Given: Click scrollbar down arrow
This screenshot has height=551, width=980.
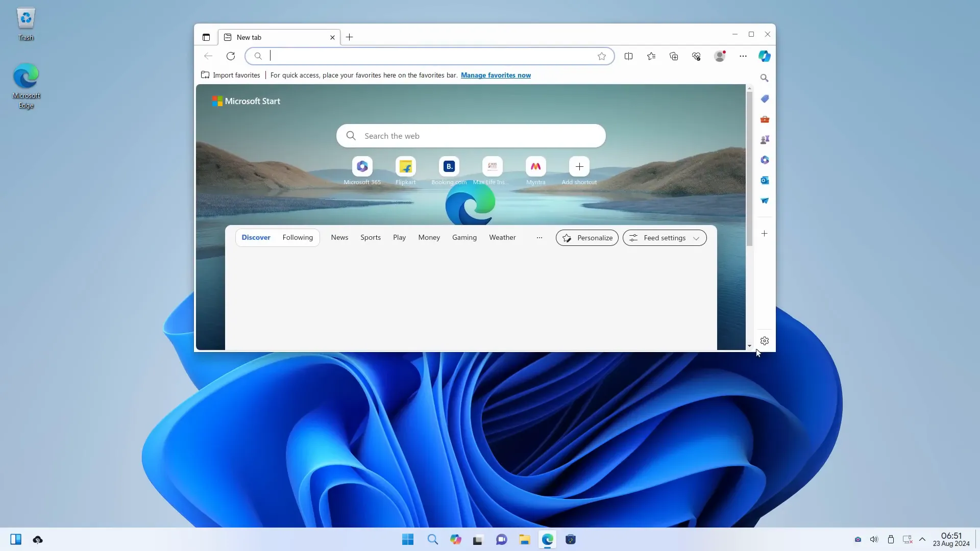Looking at the screenshot, I should 749,346.
